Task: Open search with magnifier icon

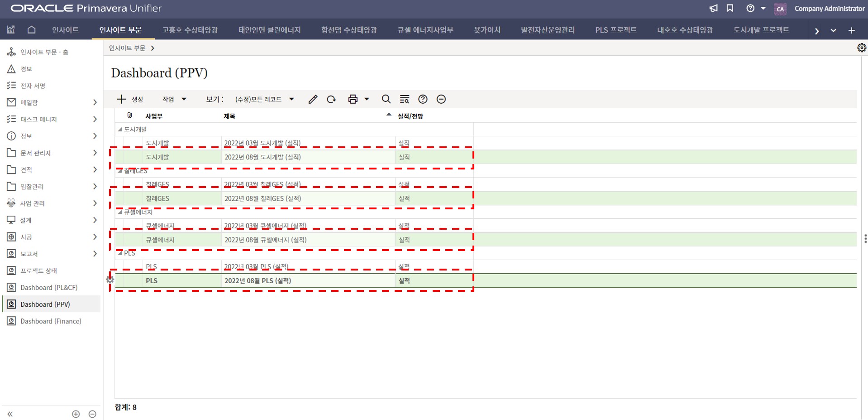Action: (x=386, y=99)
